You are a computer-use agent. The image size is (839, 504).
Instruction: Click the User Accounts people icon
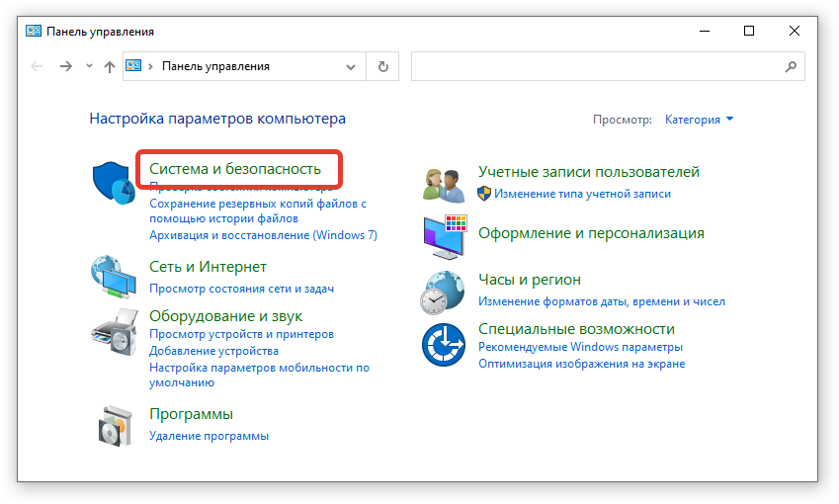(444, 185)
